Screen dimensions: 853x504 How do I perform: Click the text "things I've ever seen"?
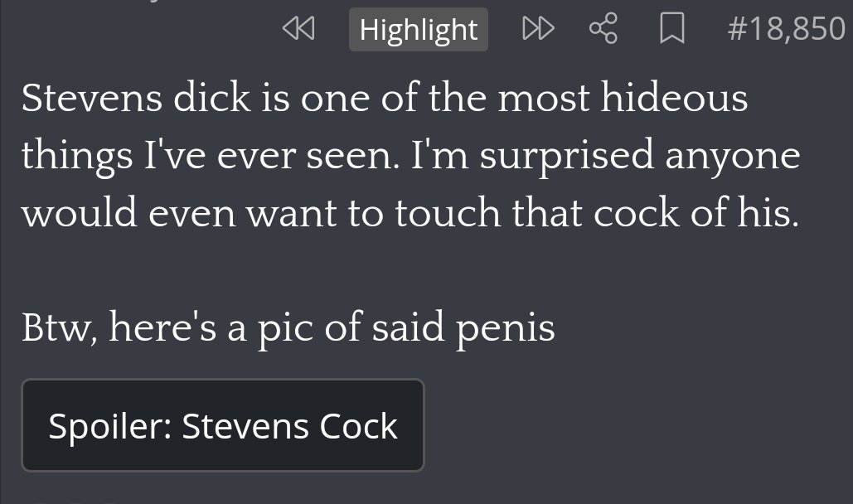point(210,156)
